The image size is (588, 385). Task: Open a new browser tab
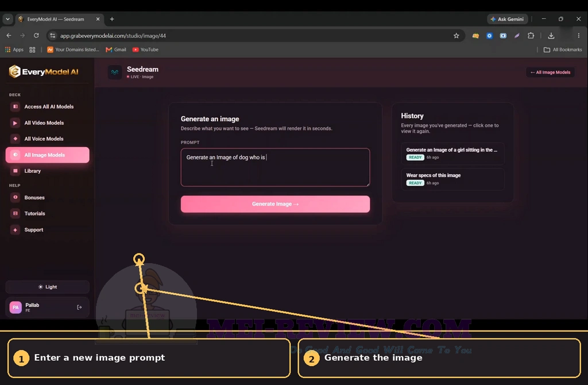[112, 19]
